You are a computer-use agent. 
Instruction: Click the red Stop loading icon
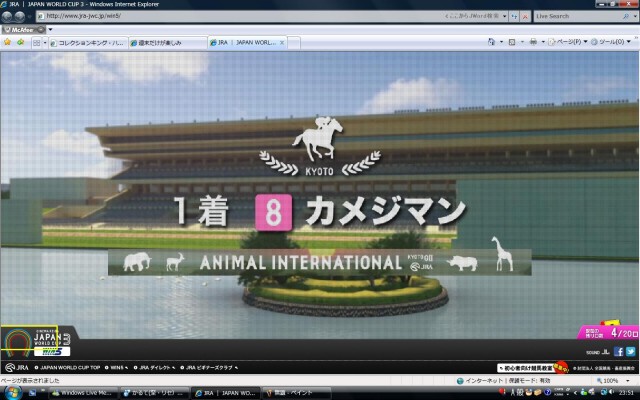pyautogui.click(x=525, y=16)
